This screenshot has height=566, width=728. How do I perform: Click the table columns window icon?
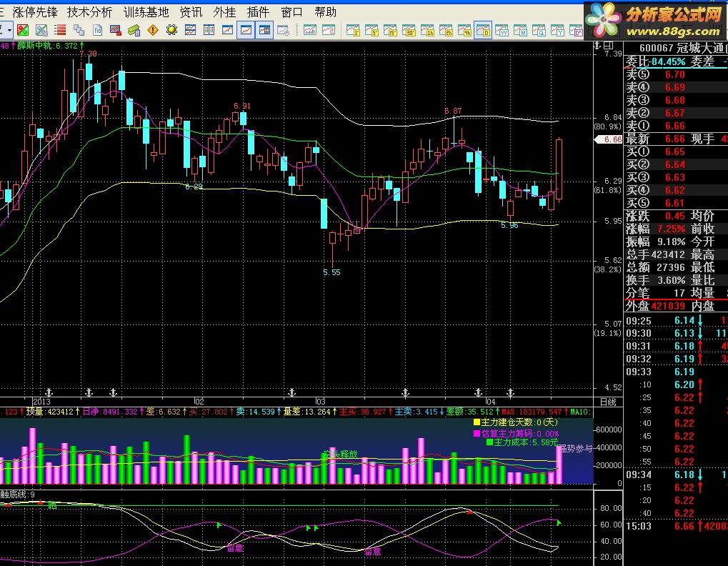[x=209, y=31]
